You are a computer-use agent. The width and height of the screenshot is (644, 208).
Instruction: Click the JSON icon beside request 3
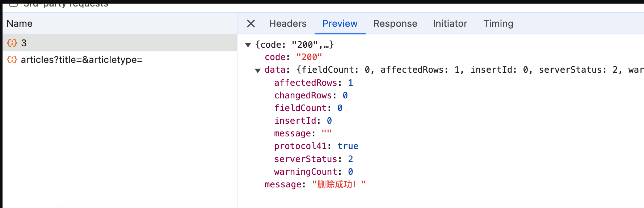[12, 43]
